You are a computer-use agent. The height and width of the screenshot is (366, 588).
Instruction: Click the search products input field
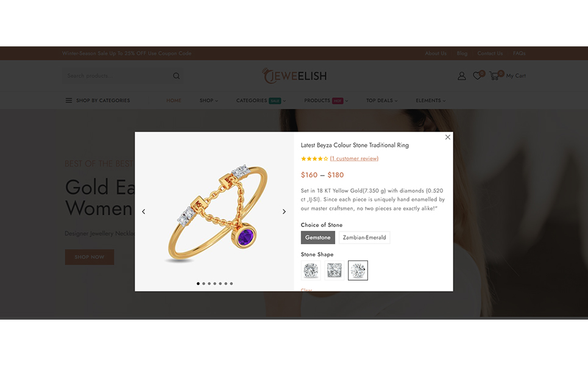tap(116, 76)
